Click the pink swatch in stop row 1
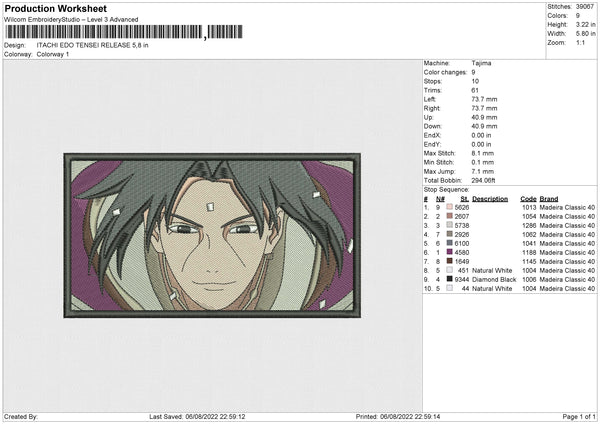This screenshot has height=424, width=600. coord(450,207)
